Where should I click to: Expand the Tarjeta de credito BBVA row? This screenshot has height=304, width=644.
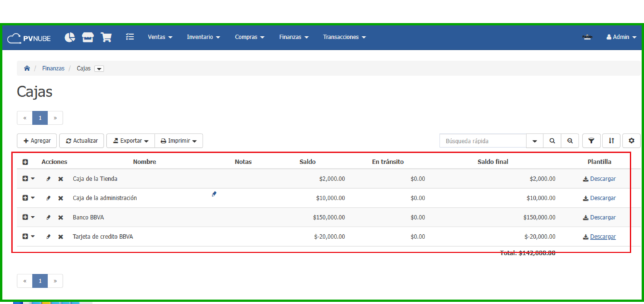pos(26,237)
